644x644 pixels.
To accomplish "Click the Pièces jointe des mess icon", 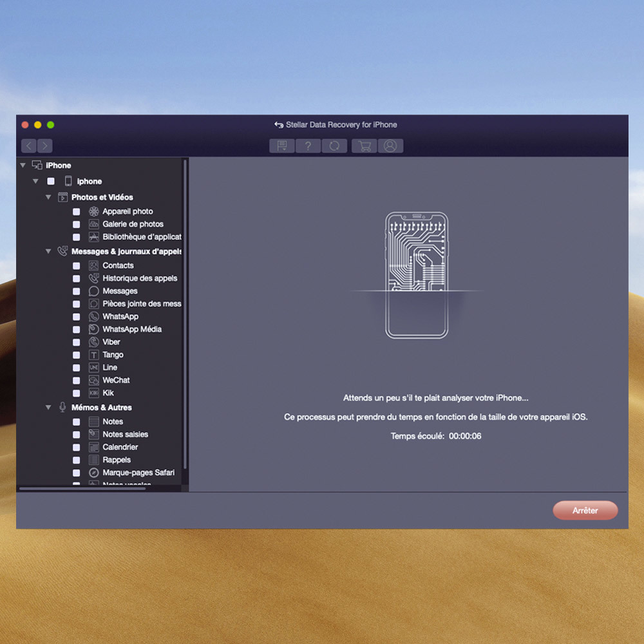I will pos(94,304).
